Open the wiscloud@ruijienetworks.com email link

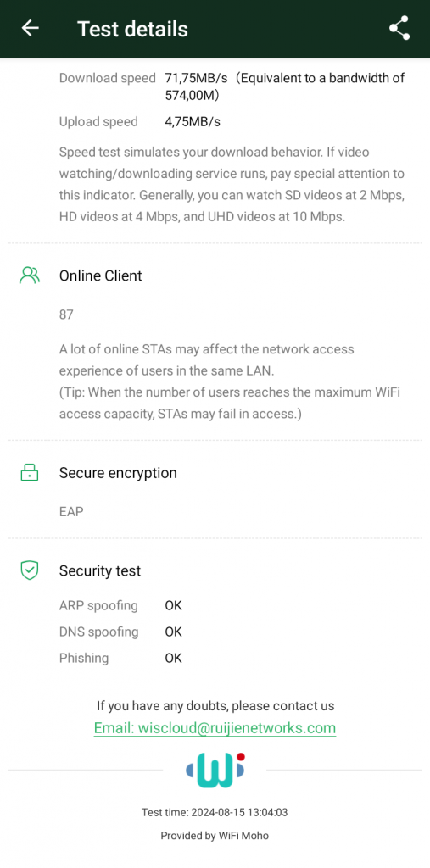[x=215, y=727]
